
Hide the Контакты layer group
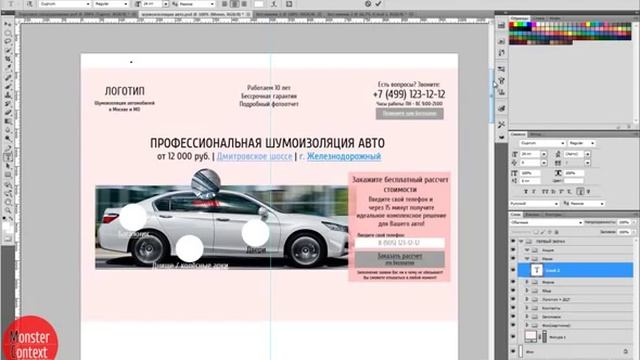[x=513, y=308]
